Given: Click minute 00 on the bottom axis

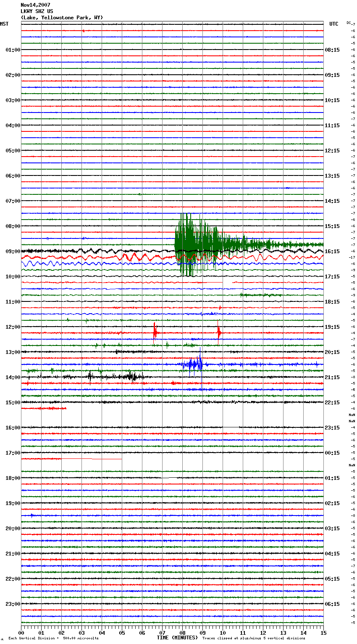Looking at the screenshot, I should (21, 633).
